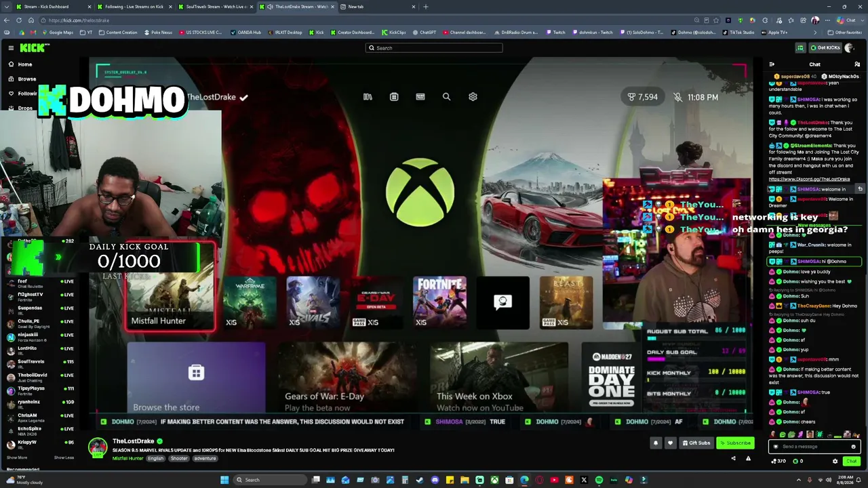Open a new browser tab with plus
Viewport: 868px width, 488px height.
426,7
